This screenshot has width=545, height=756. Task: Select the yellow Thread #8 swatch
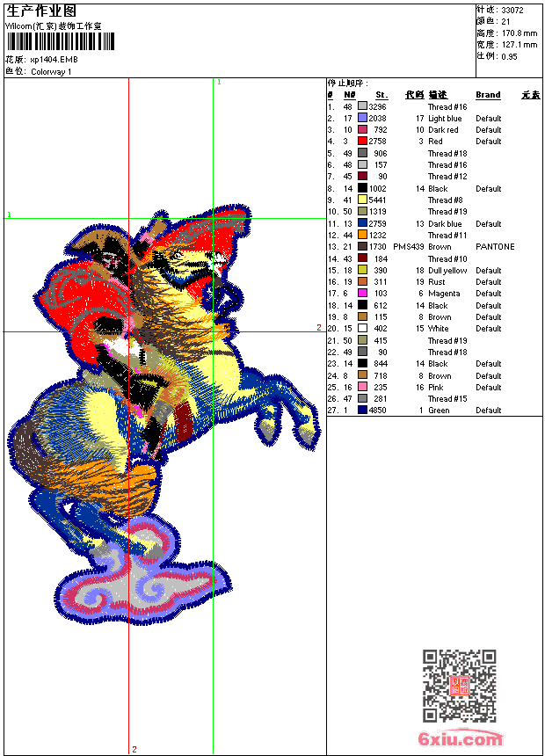[x=362, y=200]
